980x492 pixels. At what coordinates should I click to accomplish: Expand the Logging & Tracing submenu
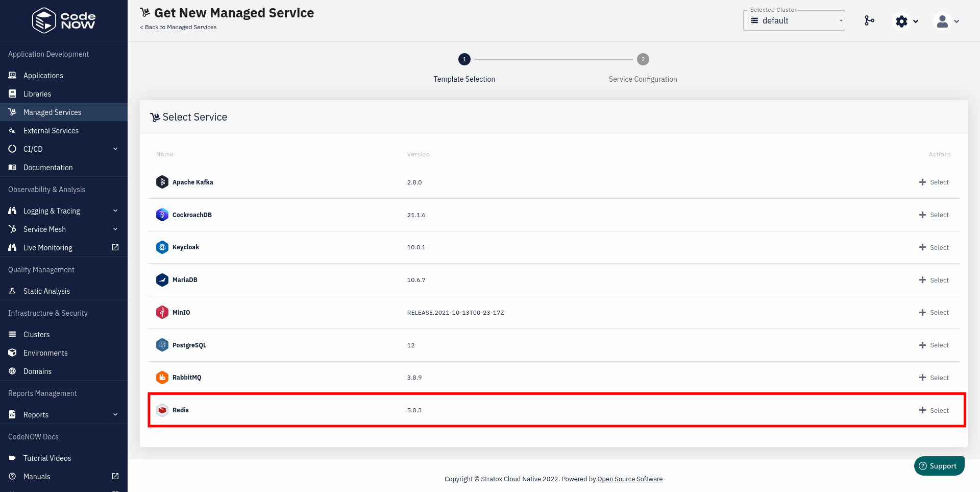click(115, 210)
